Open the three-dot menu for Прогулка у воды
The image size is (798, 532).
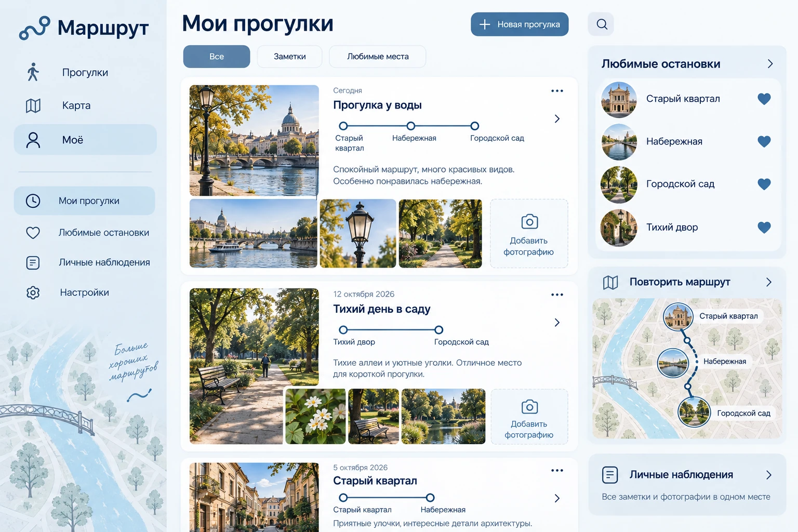coord(557,91)
